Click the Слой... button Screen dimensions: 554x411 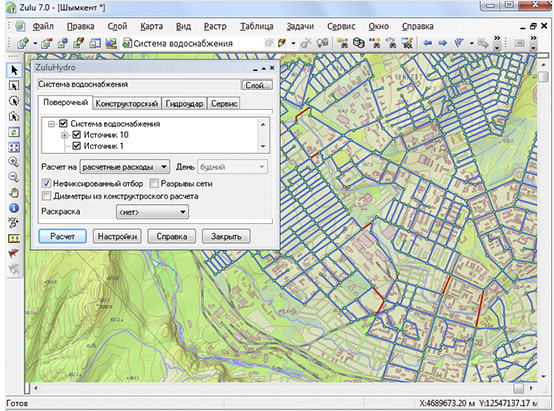(257, 85)
